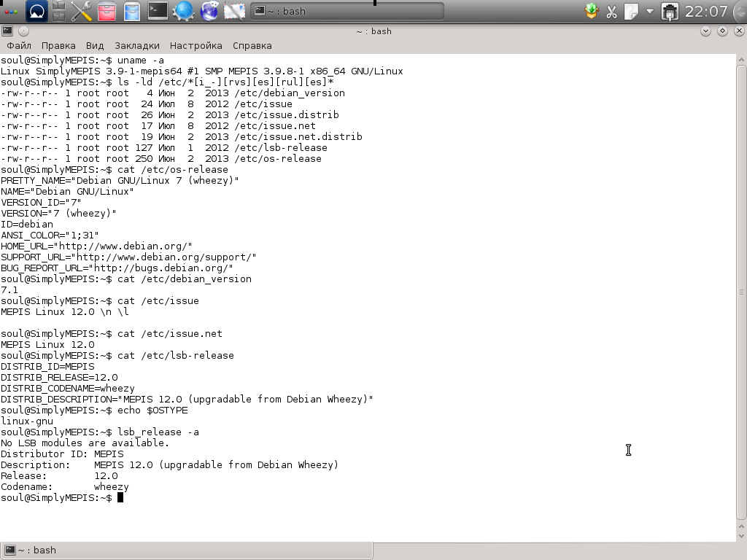Click the '/etc/lsb-release' listing entry
Image resolution: width=747 pixels, height=560 pixels.
281,147
